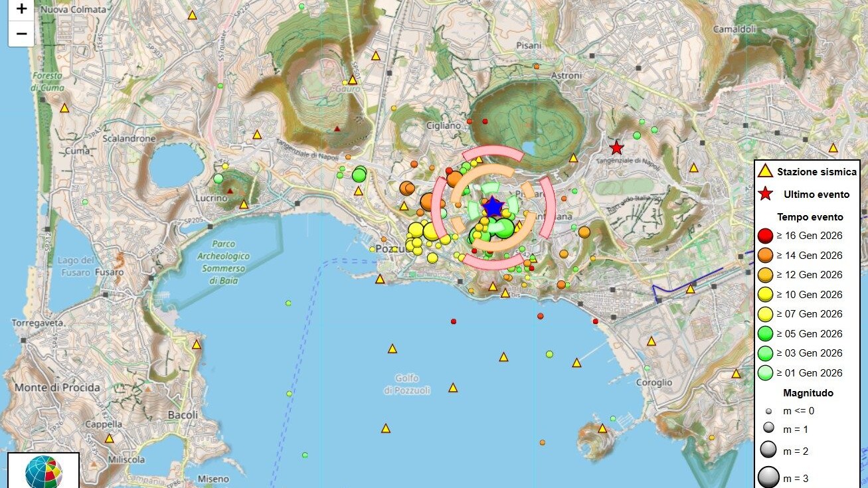Screen dimensions: 868x488
Task: Click the red '≥ 16 Gen 2026' legend circle
Action: 765,236
